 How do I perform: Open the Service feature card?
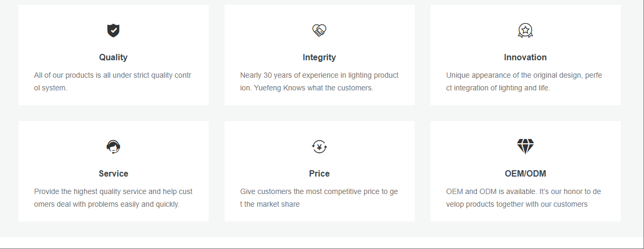coord(114,171)
